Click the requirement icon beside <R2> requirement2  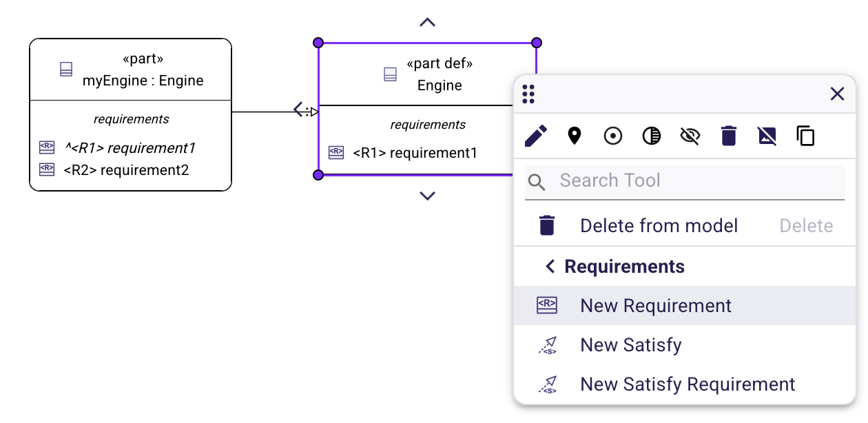47,169
